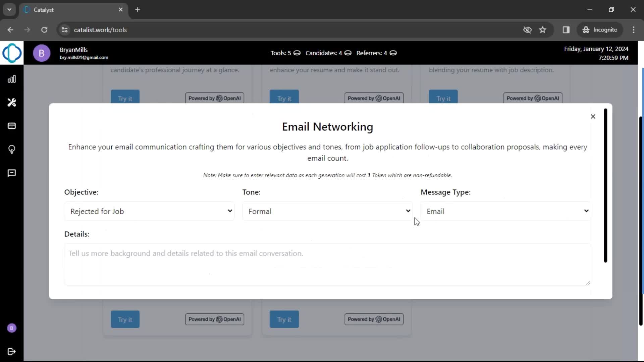Viewport: 644px width, 362px height.
Task: Close the Email Networking modal
Action: click(x=593, y=116)
